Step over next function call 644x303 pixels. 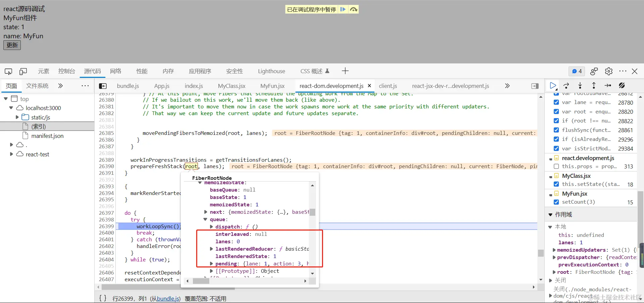point(566,86)
